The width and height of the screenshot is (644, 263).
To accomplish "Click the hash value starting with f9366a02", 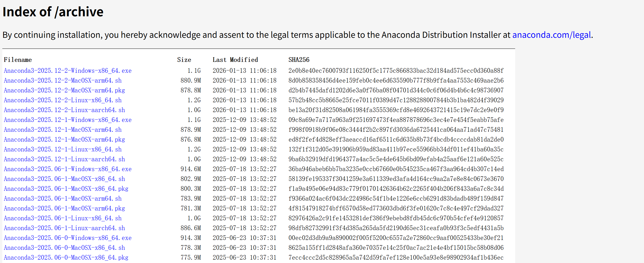I will pyautogui.click(x=396, y=199).
